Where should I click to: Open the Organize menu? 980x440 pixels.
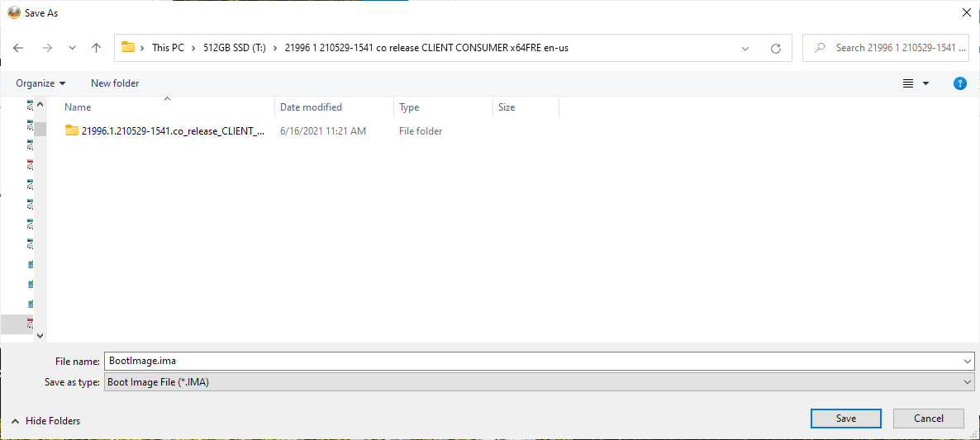point(40,83)
